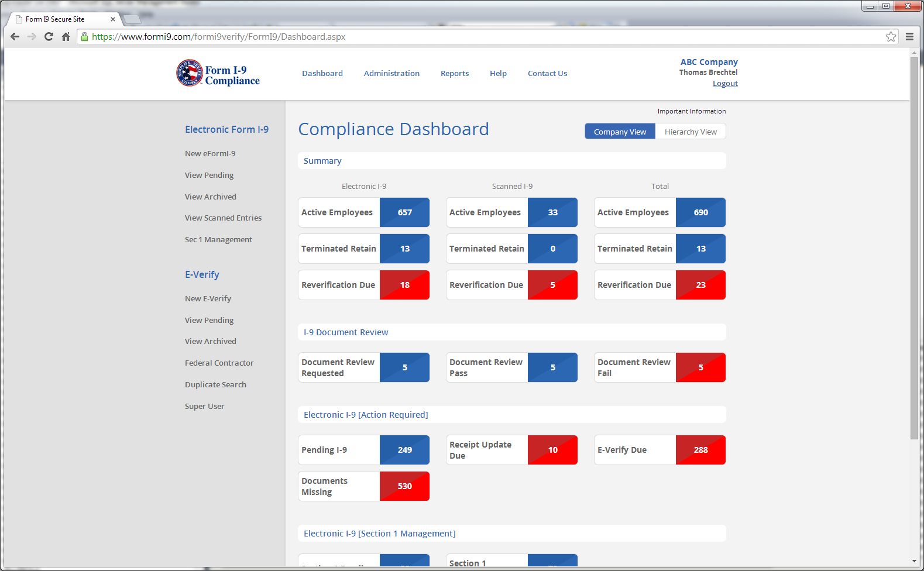Click the Summary section header
Image resolution: width=924 pixels, height=571 pixels.
[x=511, y=161]
